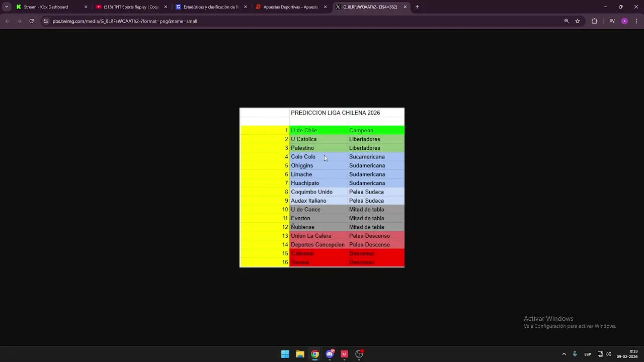Close the TNT Sports Replay tab
Viewport: 644px width, 362px height.
166,7
